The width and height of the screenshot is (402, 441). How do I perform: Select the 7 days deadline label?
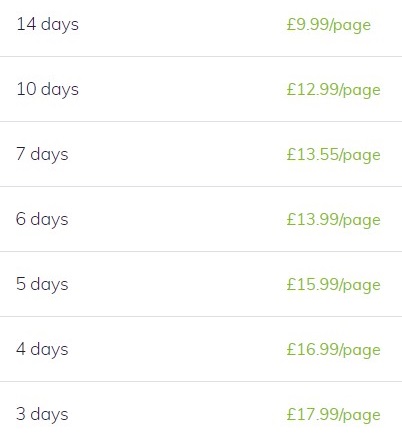click(42, 155)
